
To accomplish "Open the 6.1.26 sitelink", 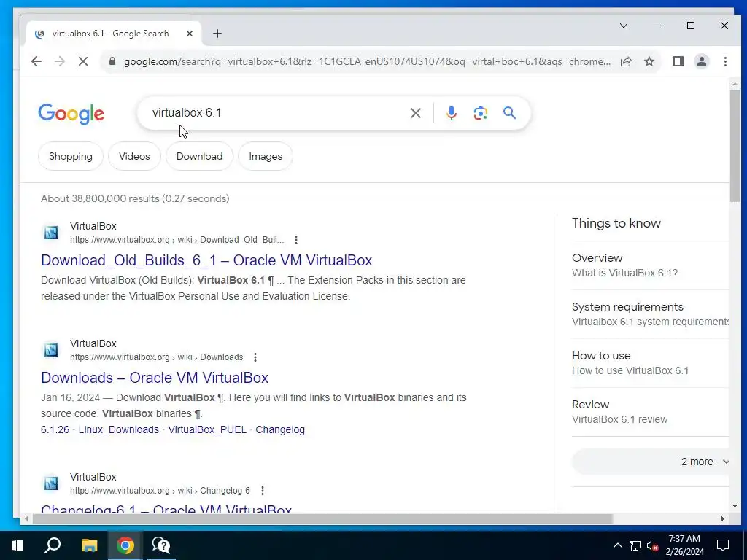I will (x=55, y=429).
